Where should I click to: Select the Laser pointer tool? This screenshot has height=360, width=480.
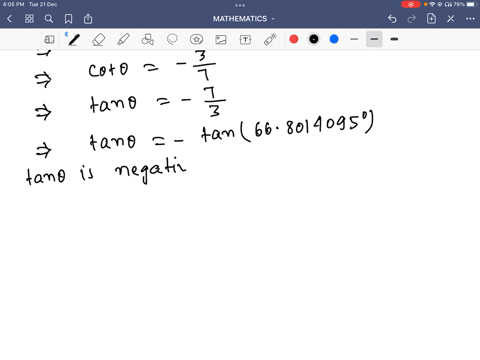click(270, 39)
